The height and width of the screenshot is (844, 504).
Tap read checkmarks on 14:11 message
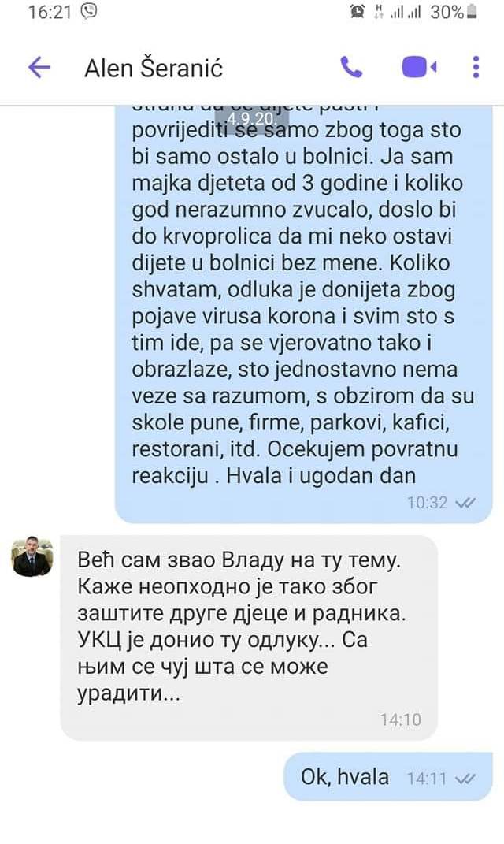point(465,779)
